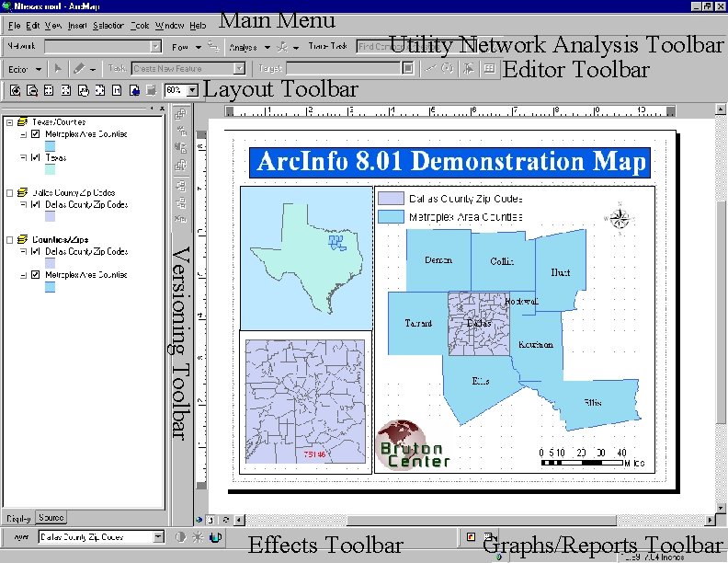Go back to previous layout extent

[x=134, y=90]
